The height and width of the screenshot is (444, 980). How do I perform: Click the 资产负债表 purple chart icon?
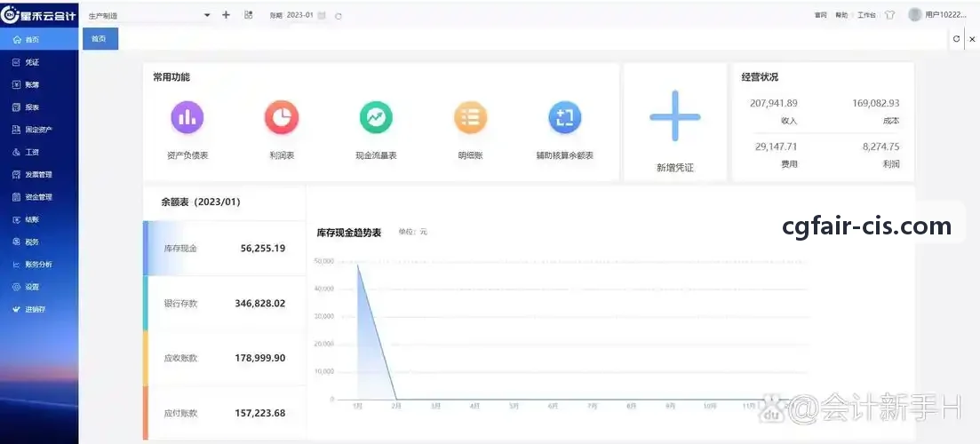tap(187, 117)
